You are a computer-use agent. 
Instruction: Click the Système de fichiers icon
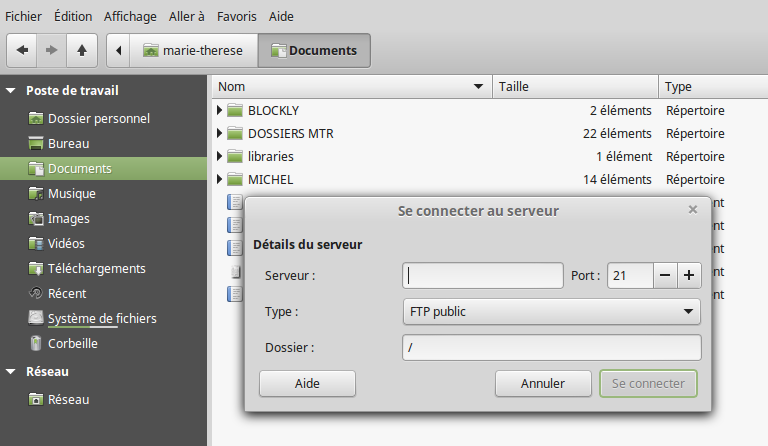[36, 318]
